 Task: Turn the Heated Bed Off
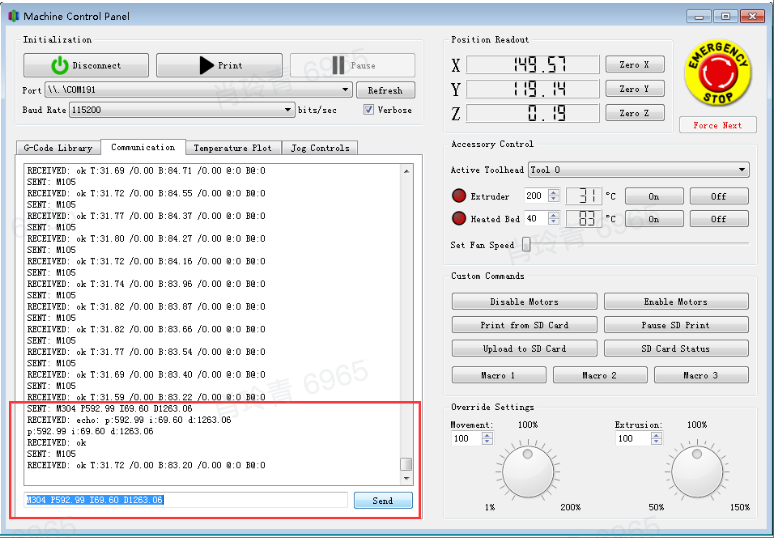tap(718, 219)
